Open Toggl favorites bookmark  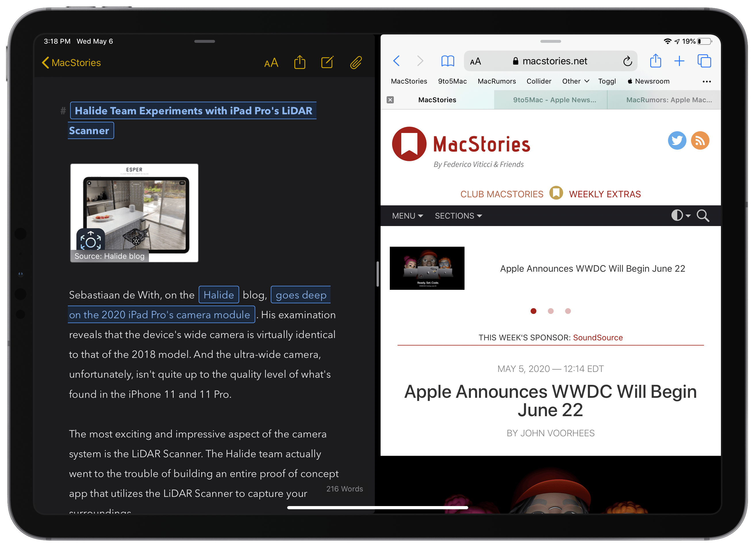(x=607, y=81)
